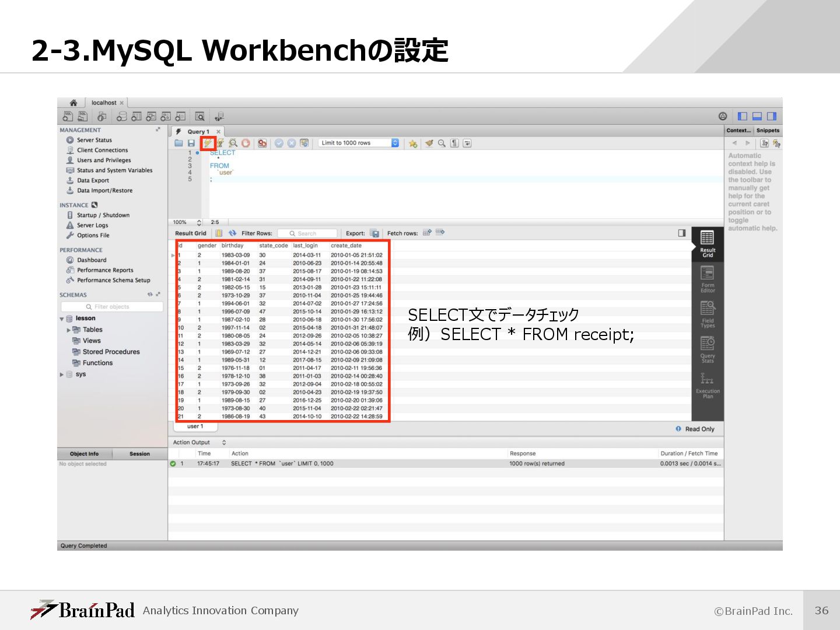Save snippet with star icon
This screenshot has width=840, height=630.
[413, 143]
